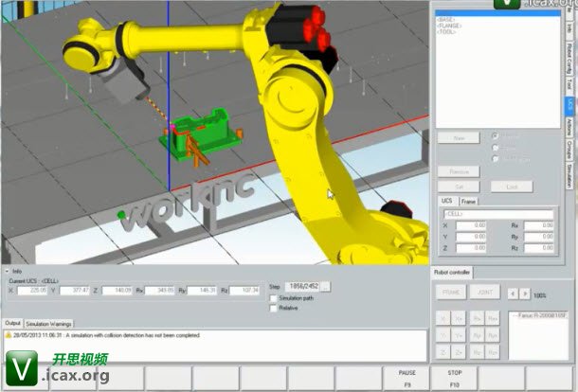Open the Step browse ellipsis button

point(326,286)
